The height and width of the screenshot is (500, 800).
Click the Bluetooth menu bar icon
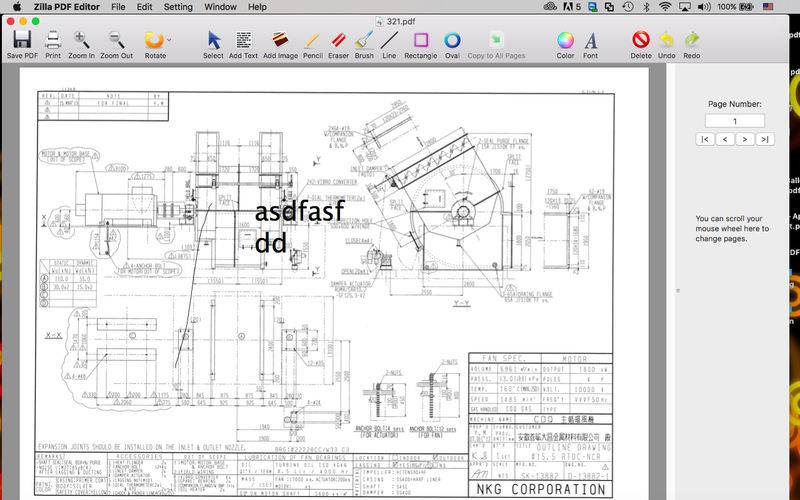[x=646, y=7]
